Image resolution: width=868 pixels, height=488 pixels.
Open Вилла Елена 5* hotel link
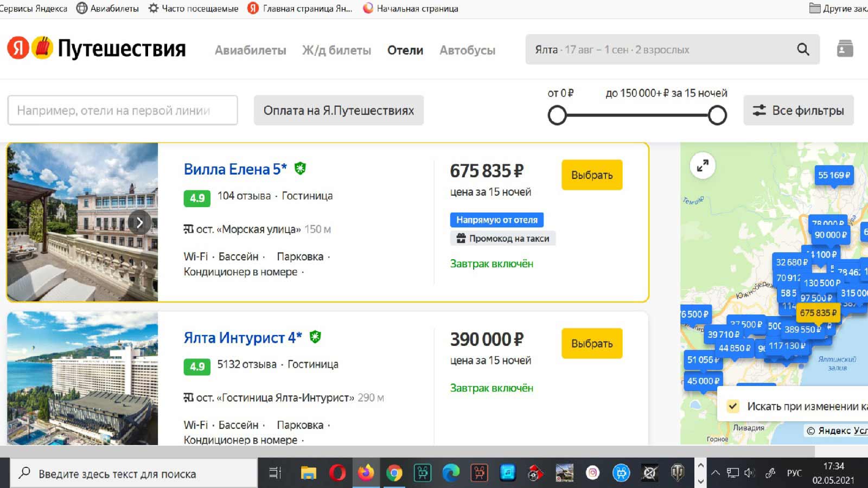click(235, 169)
